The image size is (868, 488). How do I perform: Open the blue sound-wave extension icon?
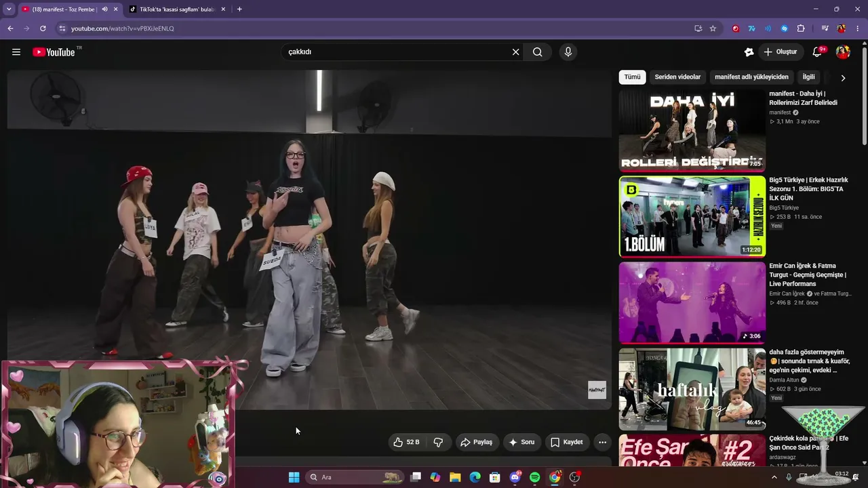click(x=768, y=28)
